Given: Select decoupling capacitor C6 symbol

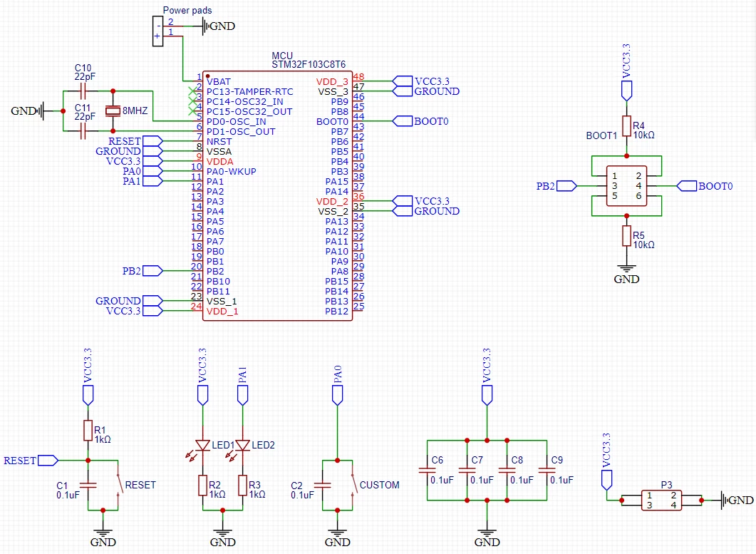Looking at the screenshot, I should point(428,470).
